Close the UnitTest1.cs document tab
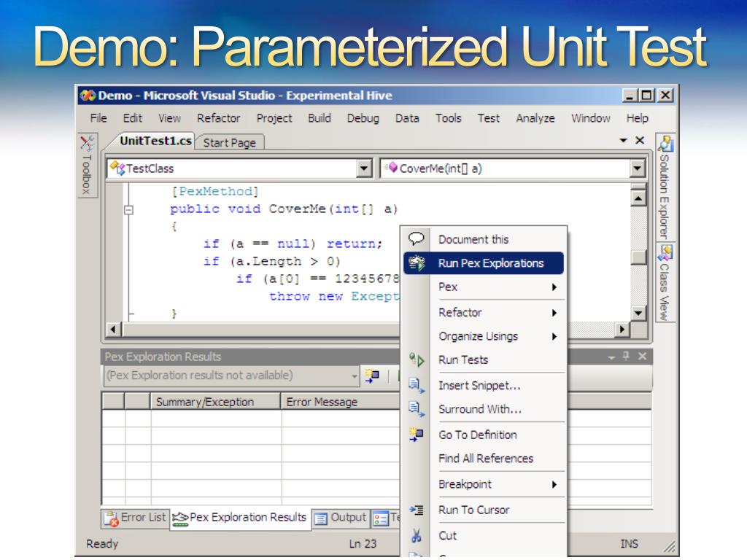 tap(640, 140)
